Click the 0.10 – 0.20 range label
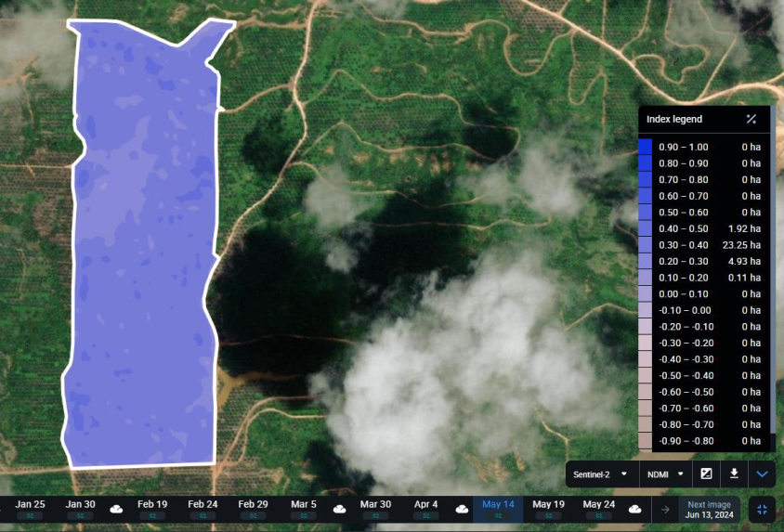This screenshot has width=784, height=532. (x=684, y=278)
